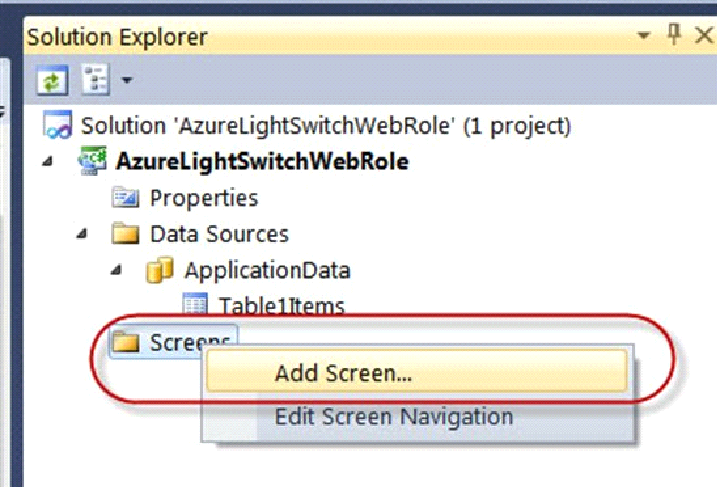Click the solution icon for AzureLightSwitchWebRole solution
The height and width of the screenshot is (487, 717).
(58, 127)
